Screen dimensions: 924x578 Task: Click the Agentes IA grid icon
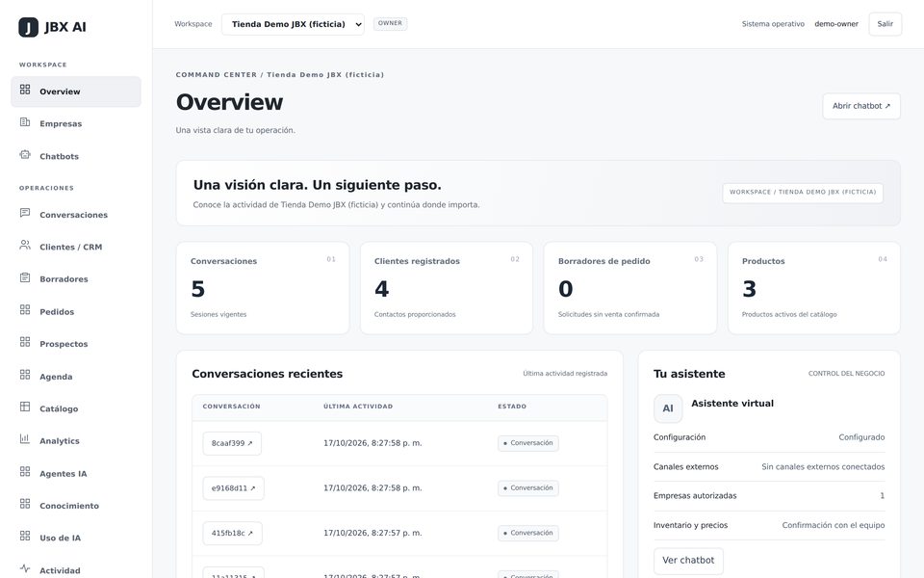point(25,472)
